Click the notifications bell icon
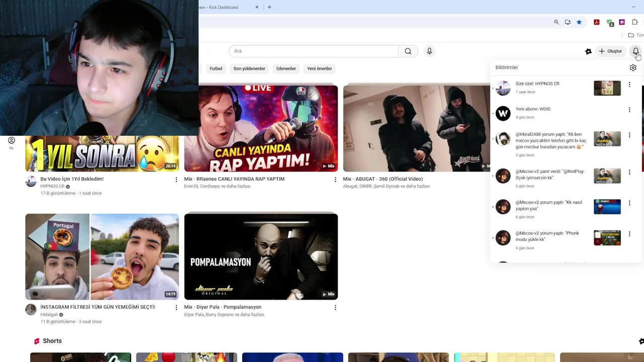 click(x=636, y=51)
